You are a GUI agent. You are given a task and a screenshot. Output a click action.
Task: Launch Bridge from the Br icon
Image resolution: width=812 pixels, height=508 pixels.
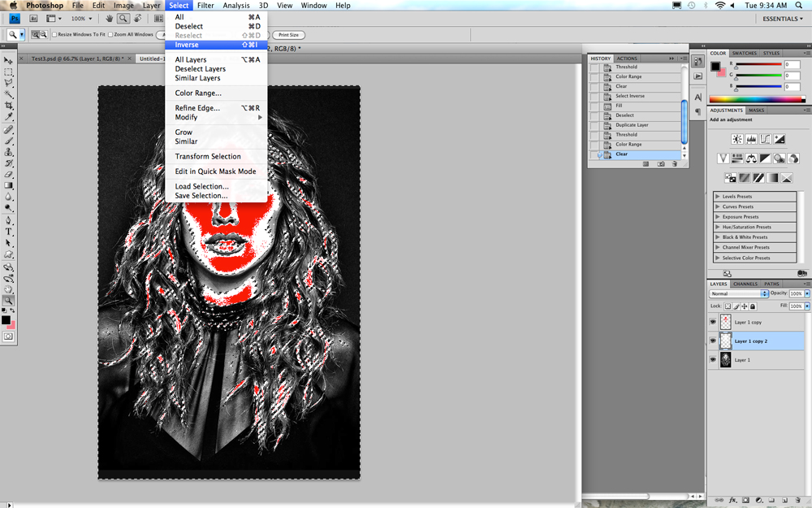(x=33, y=18)
